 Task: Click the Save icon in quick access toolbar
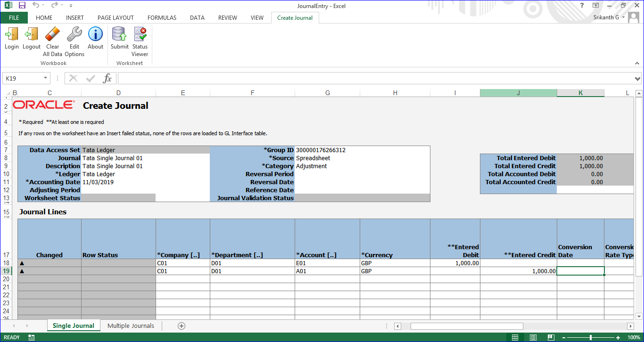click(x=22, y=6)
